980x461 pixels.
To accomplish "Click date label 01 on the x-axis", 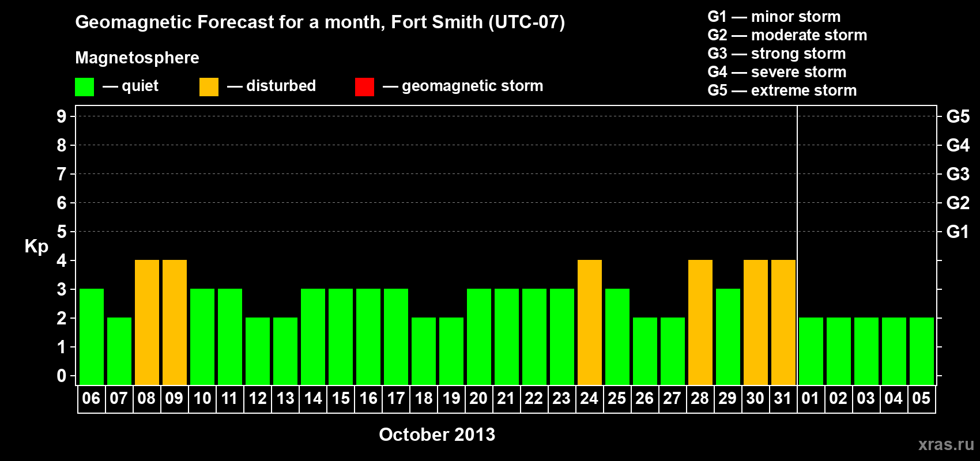I will click(811, 398).
